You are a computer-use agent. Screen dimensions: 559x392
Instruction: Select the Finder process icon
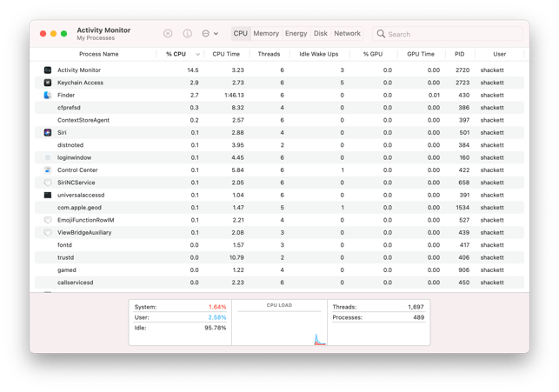point(48,95)
